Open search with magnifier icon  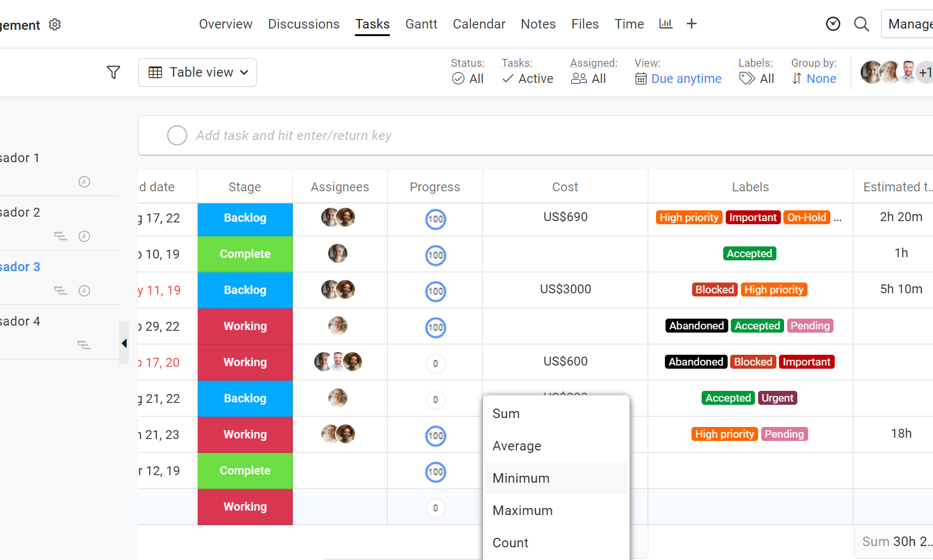tap(861, 24)
